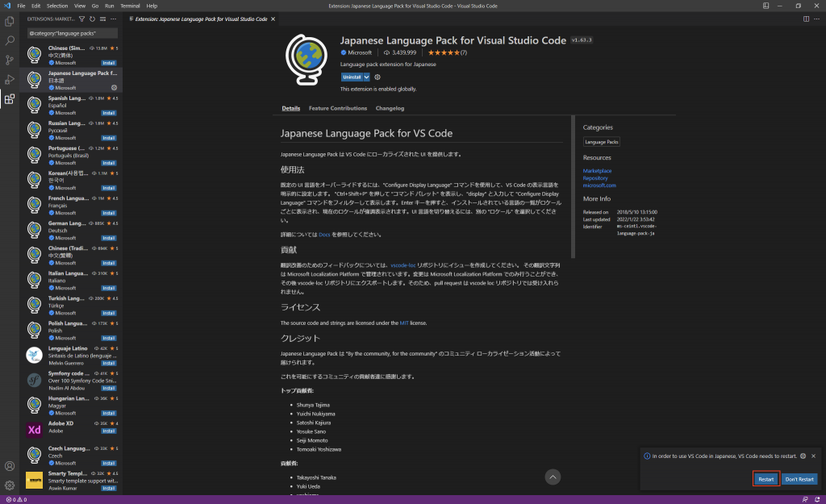Uninstall the Japanese Language Pack
The width and height of the screenshot is (826, 504).
click(x=352, y=77)
